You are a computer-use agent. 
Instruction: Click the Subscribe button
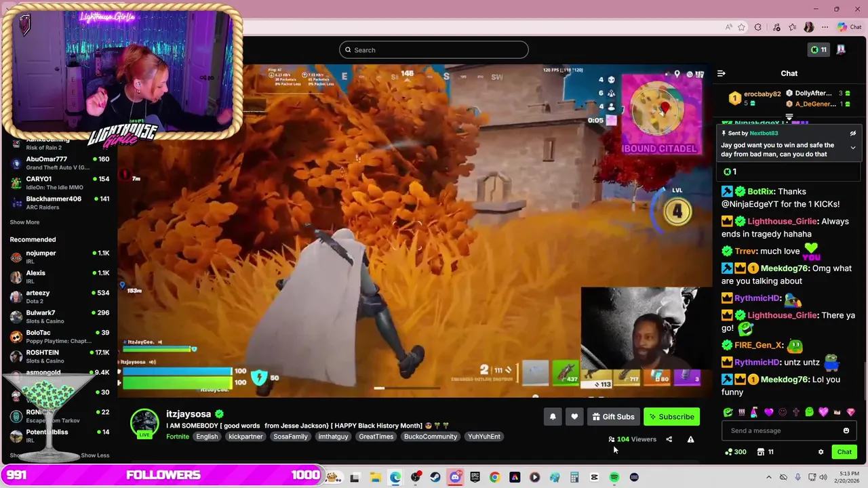(671, 417)
